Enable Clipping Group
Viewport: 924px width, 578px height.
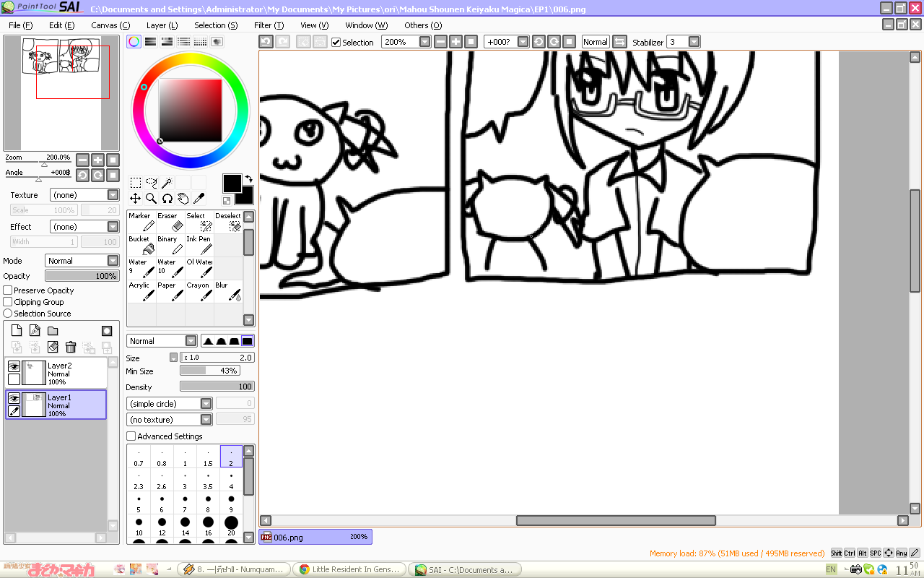(x=8, y=302)
